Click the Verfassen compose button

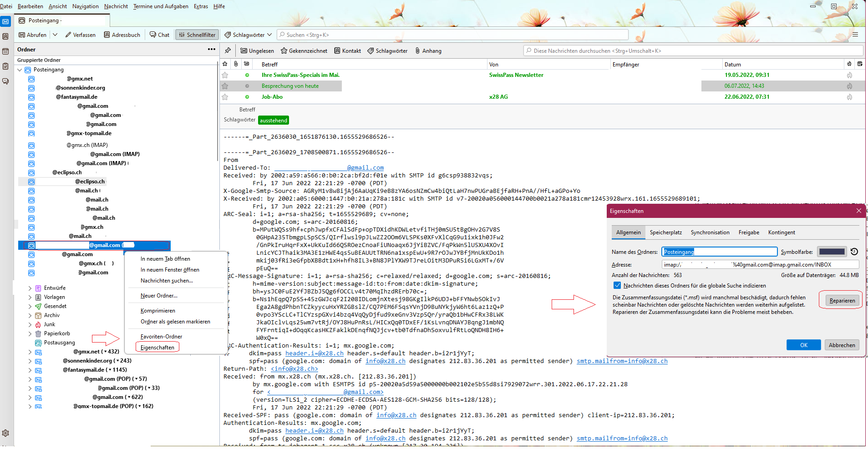[x=80, y=35]
